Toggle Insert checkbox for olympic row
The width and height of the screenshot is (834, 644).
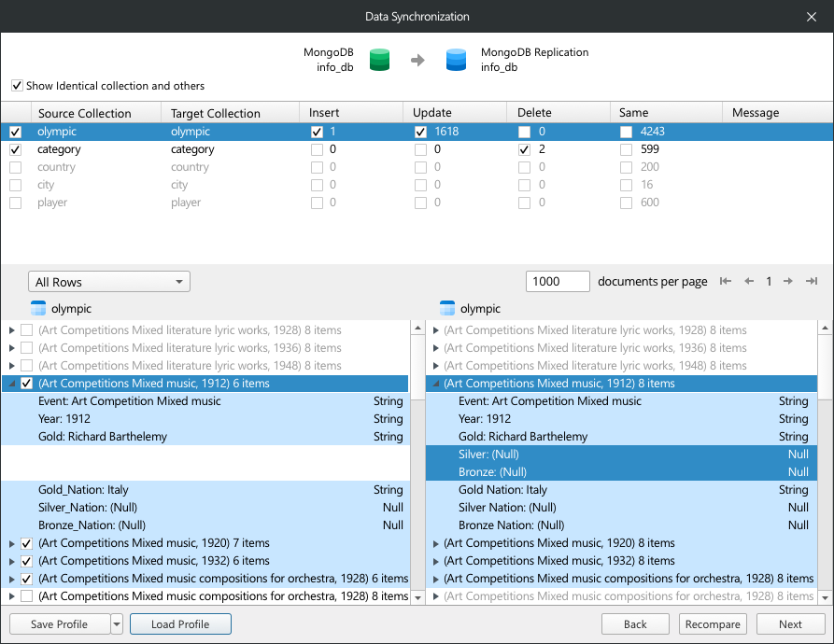(x=317, y=132)
